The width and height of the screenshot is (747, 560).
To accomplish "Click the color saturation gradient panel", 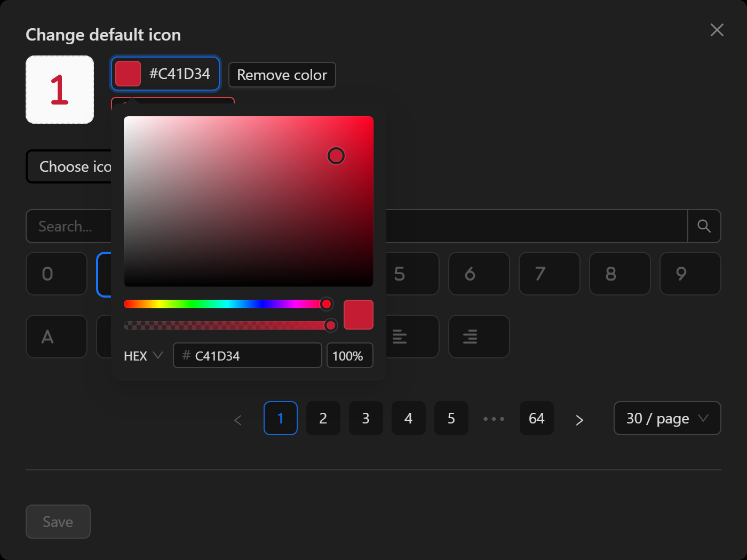I will point(249,202).
